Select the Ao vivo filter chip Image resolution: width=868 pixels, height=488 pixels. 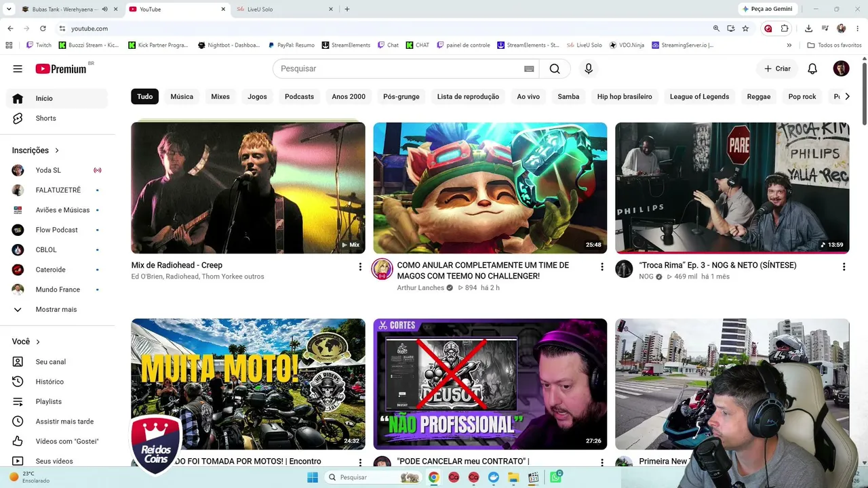(x=528, y=97)
